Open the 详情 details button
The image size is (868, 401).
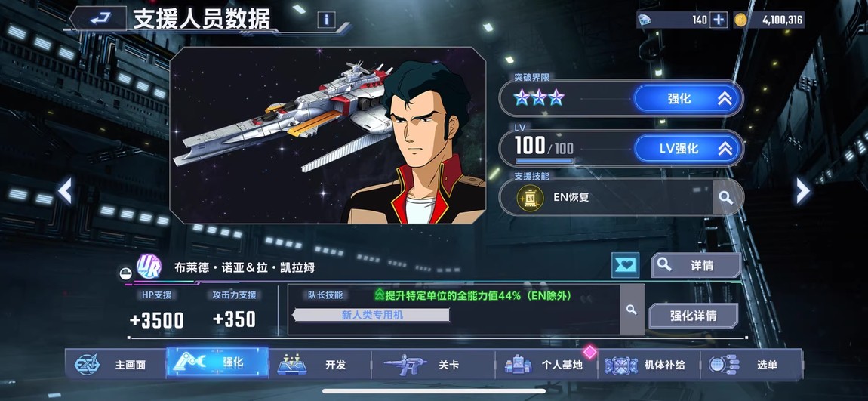tap(696, 265)
